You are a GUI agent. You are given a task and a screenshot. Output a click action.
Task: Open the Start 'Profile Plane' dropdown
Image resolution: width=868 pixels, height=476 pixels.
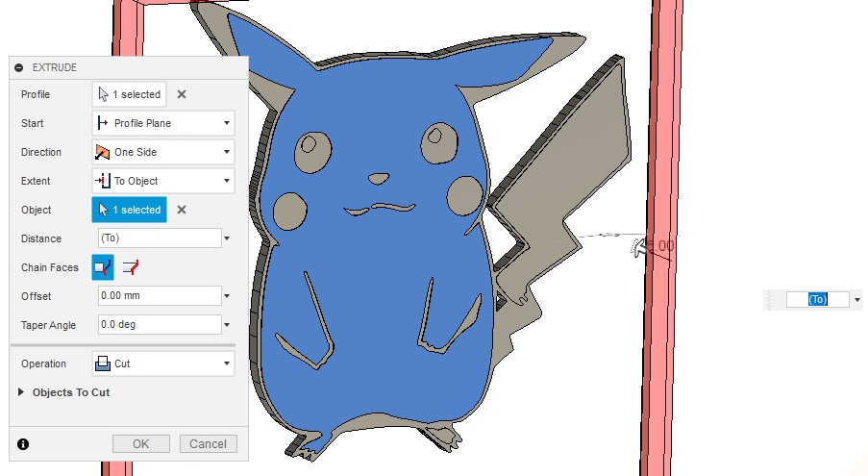pyautogui.click(x=162, y=123)
